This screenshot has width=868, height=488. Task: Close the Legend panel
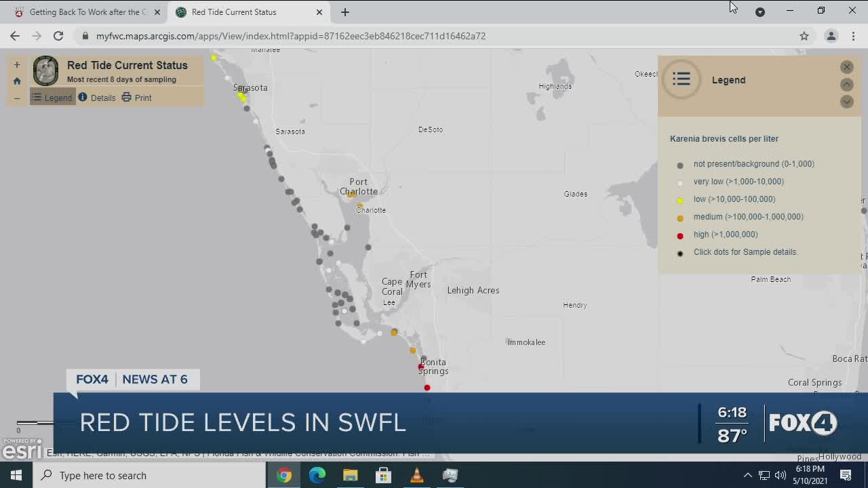pyautogui.click(x=846, y=66)
